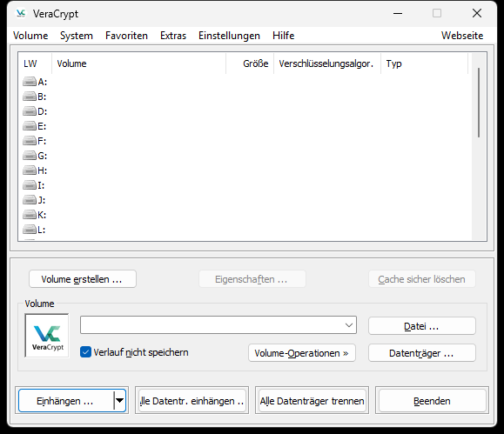The height and width of the screenshot is (434, 504).
Task: Click the Beenden button
Action: [432, 401]
